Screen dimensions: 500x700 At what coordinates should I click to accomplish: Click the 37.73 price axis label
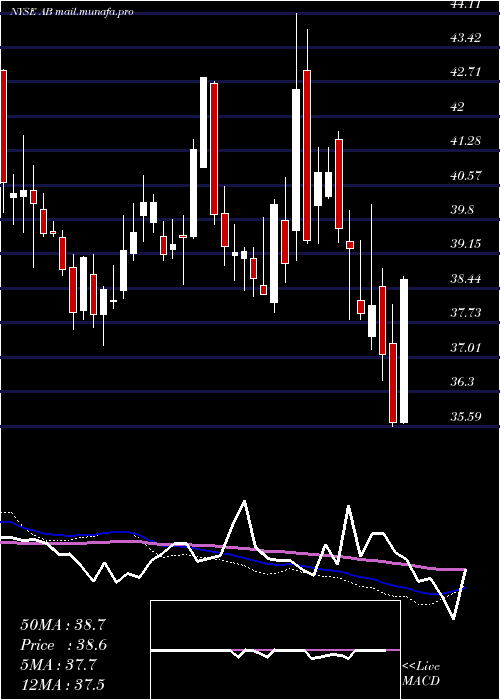click(x=466, y=313)
